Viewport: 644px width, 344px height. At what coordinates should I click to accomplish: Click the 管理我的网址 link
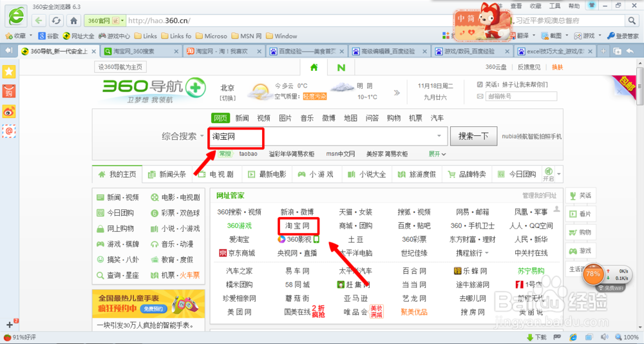coord(539,196)
